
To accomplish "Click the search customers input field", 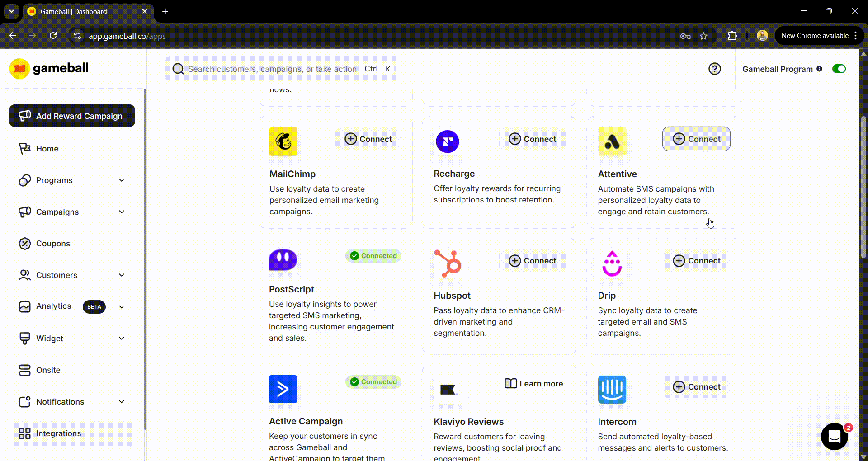I will pyautogui.click(x=282, y=69).
